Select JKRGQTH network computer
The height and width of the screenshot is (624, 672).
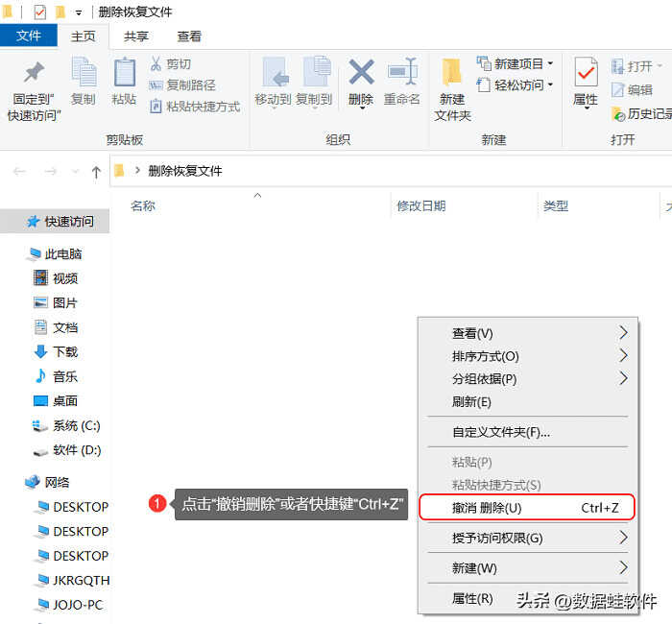(73, 580)
